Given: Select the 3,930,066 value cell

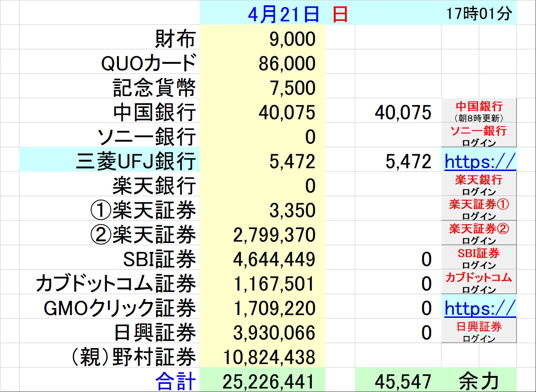Looking at the screenshot, I should pyautogui.click(x=262, y=331).
